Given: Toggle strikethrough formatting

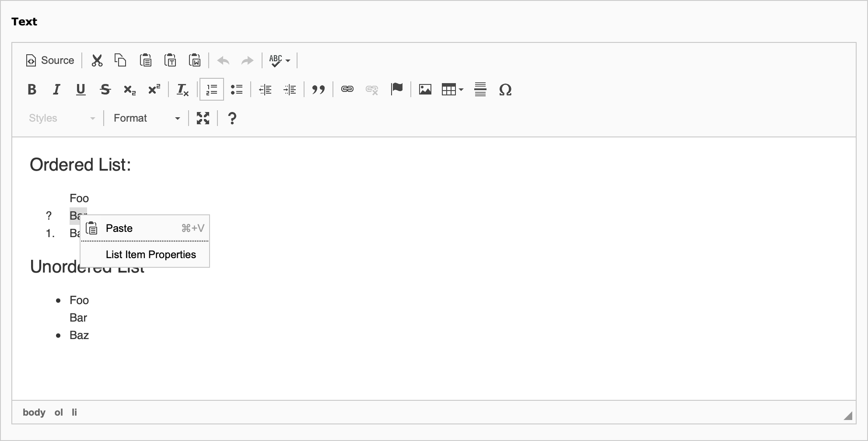Looking at the screenshot, I should click(105, 90).
